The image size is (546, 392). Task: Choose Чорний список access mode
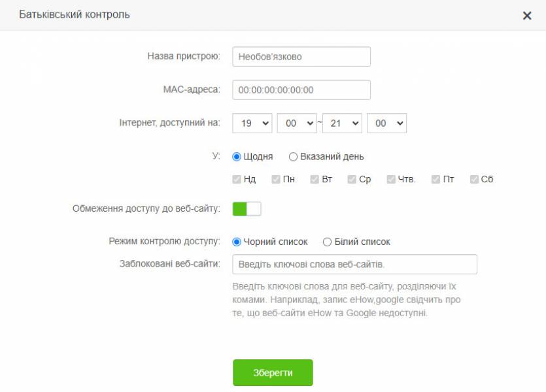click(237, 242)
